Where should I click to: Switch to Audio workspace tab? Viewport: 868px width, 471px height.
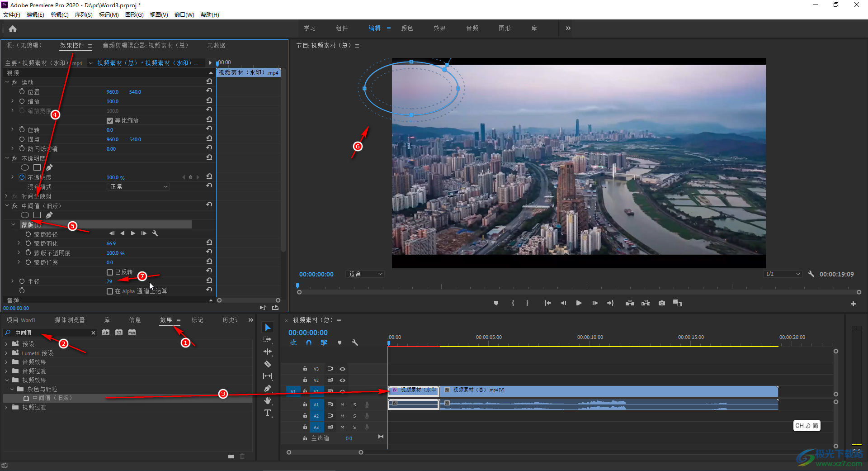coord(472,28)
